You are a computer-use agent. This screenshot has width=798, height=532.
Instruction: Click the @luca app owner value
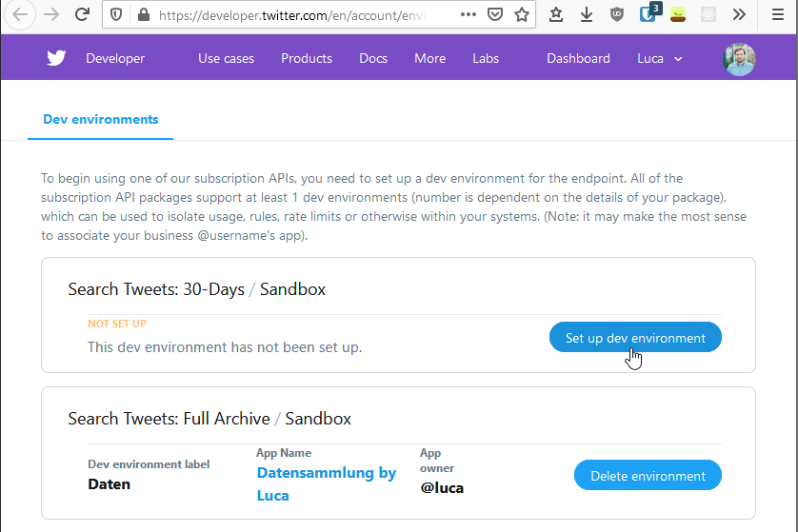point(442,488)
